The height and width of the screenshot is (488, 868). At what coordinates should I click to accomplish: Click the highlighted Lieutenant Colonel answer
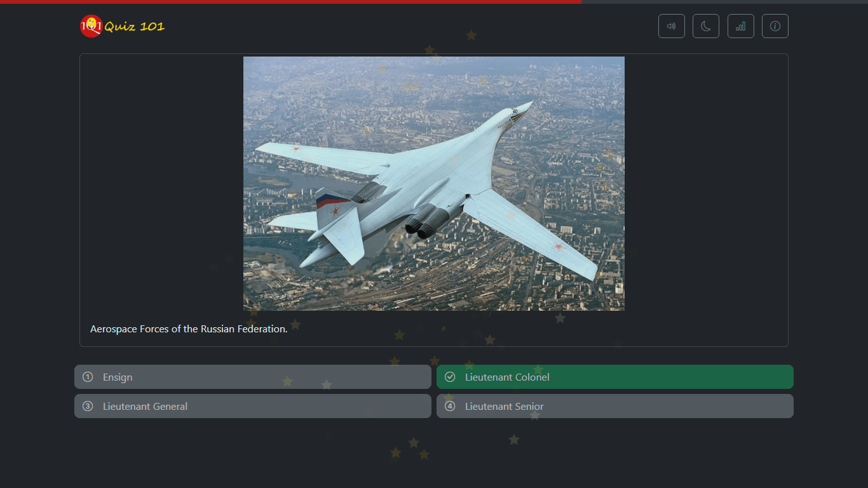point(614,377)
